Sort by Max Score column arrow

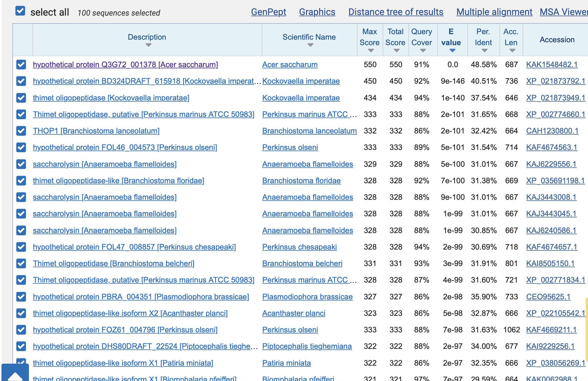371,51
